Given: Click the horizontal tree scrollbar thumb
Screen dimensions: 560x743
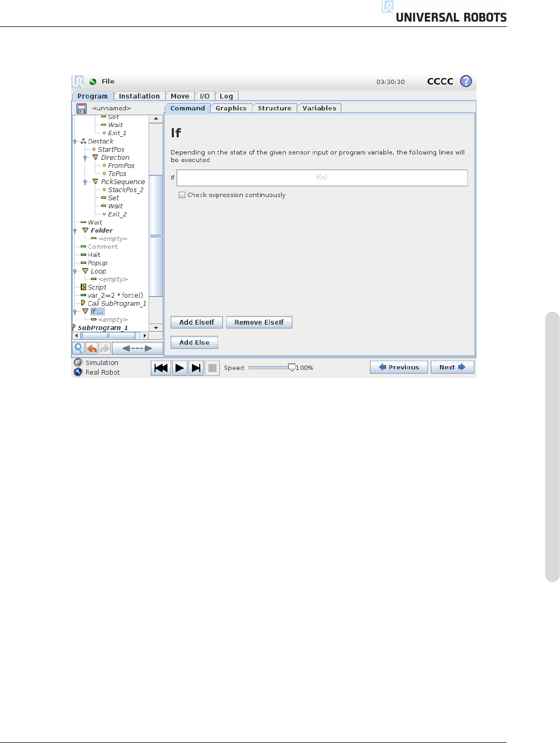Looking at the screenshot, I should (108, 335).
